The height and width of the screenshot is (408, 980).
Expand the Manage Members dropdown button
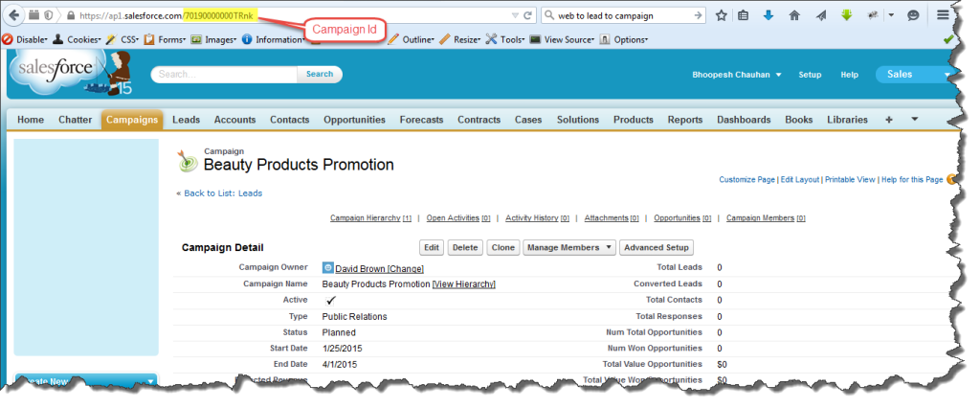pyautogui.click(x=568, y=247)
